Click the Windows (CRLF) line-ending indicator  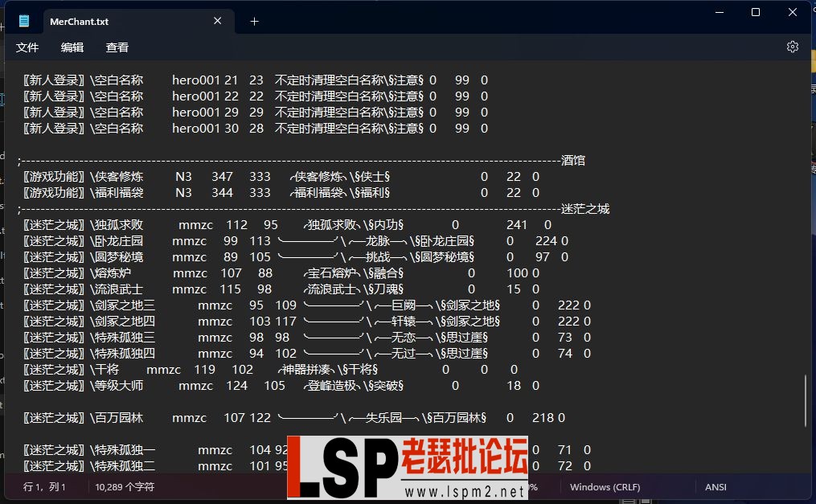605,486
